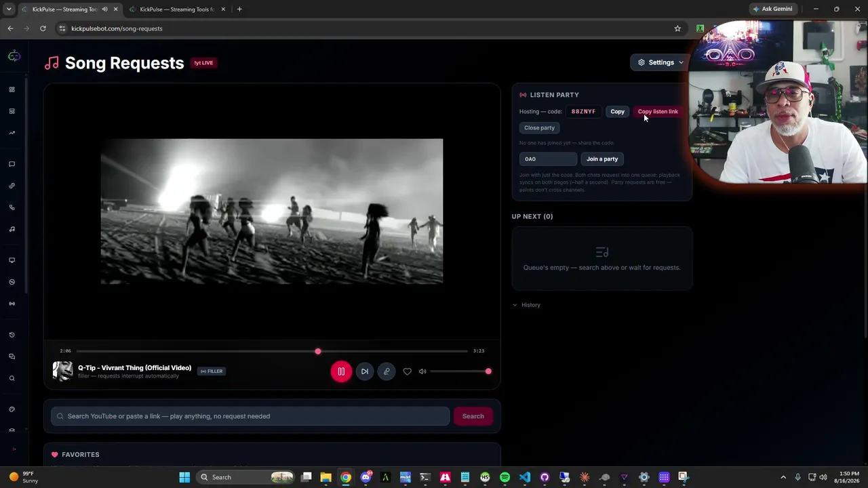
Task: Click Join a party button
Action: pyautogui.click(x=602, y=159)
